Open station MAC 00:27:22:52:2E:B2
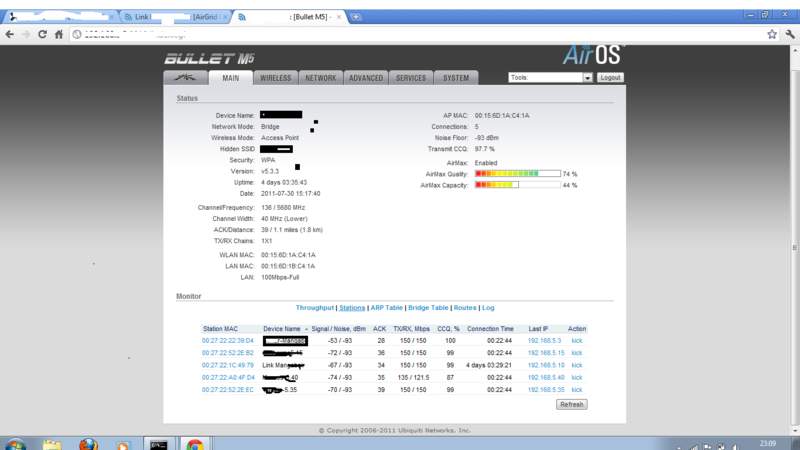 coord(228,353)
